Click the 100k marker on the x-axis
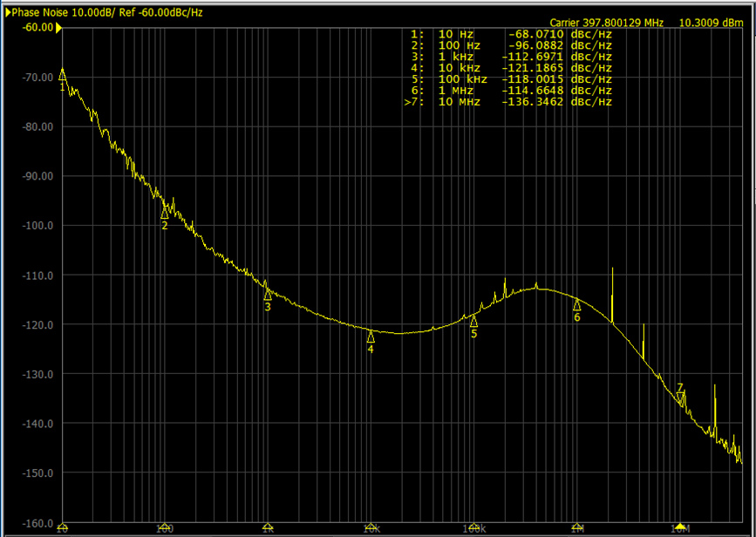This screenshot has width=756, height=537. pos(473,528)
